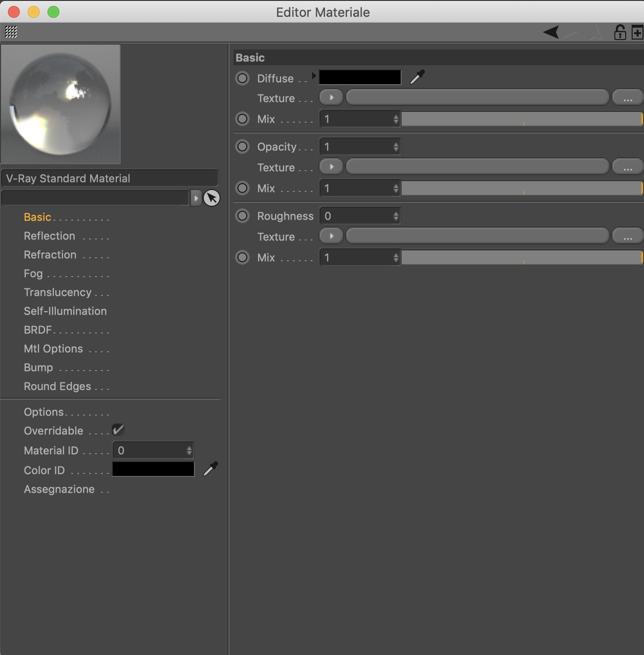The height and width of the screenshot is (655, 644).
Task: Click the Opacity Texture long bar
Action: pyautogui.click(x=477, y=167)
